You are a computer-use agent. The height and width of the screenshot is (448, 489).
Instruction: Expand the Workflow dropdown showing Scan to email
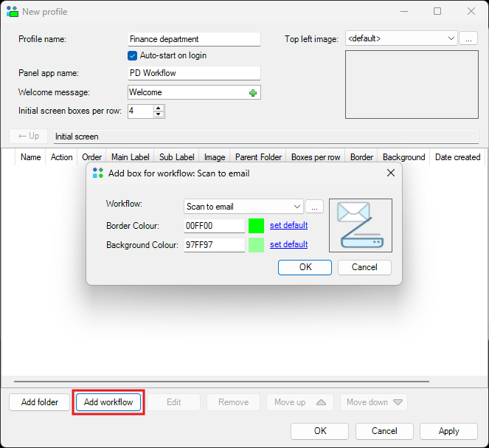(x=297, y=207)
